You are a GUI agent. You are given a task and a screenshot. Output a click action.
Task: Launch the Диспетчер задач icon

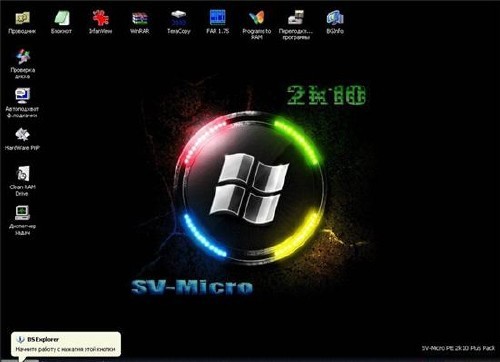click(x=22, y=220)
